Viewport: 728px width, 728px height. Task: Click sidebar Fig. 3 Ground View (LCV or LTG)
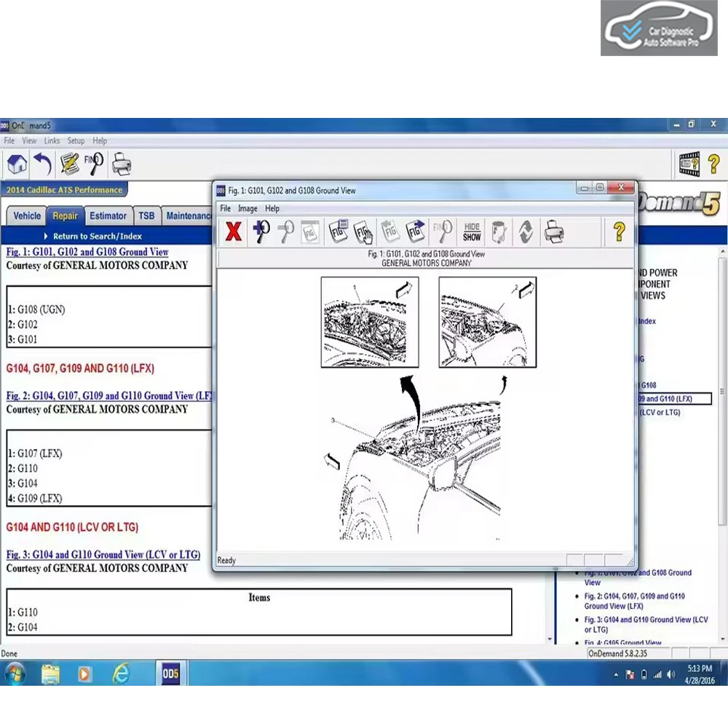coord(646,625)
